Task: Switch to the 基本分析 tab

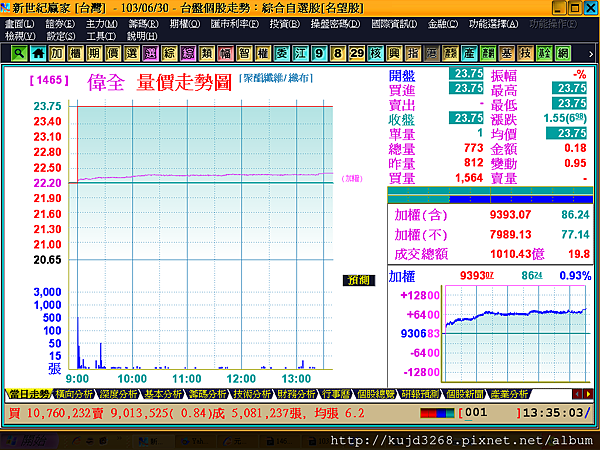Action: (x=163, y=394)
